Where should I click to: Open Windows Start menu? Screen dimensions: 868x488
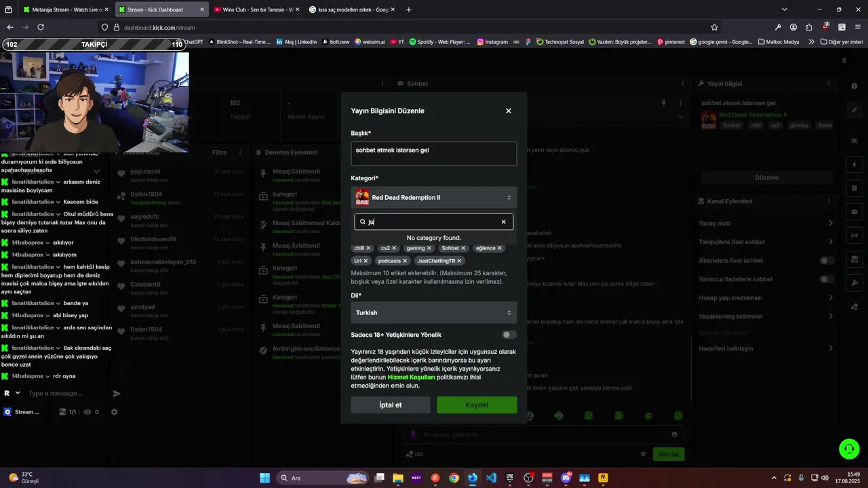pyautogui.click(x=265, y=478)
